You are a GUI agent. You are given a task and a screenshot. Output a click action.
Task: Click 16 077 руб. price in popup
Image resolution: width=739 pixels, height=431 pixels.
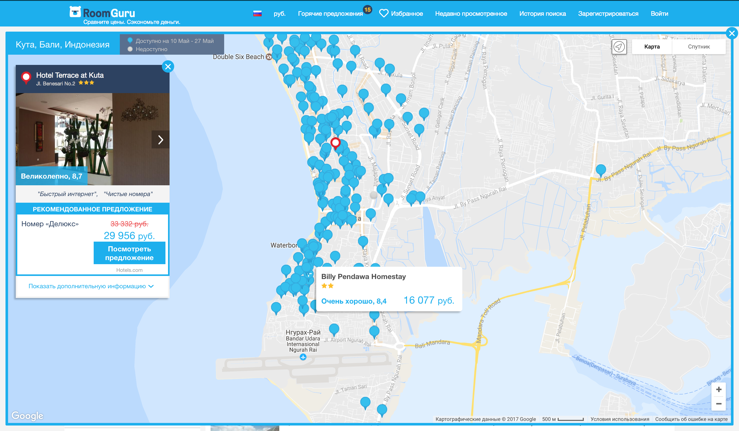point(429,300)
